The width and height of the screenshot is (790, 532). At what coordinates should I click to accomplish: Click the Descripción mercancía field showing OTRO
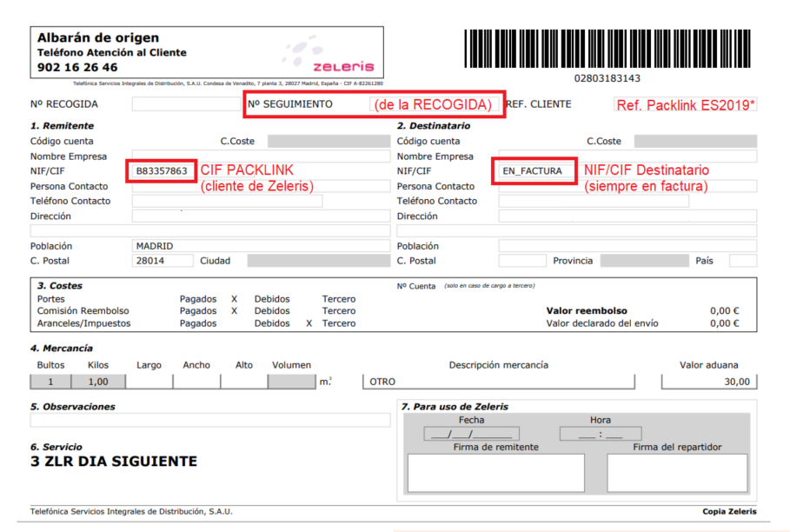click(x=499, y=382)
